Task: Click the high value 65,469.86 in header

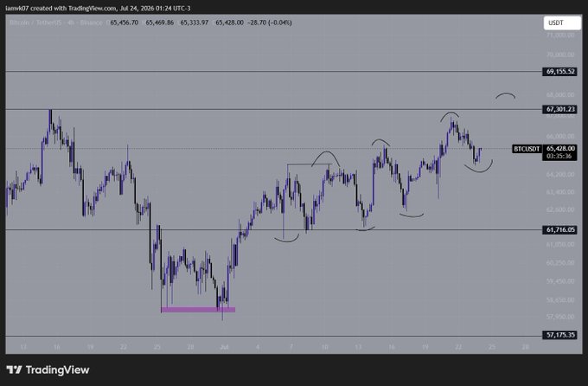Action: 159,23
